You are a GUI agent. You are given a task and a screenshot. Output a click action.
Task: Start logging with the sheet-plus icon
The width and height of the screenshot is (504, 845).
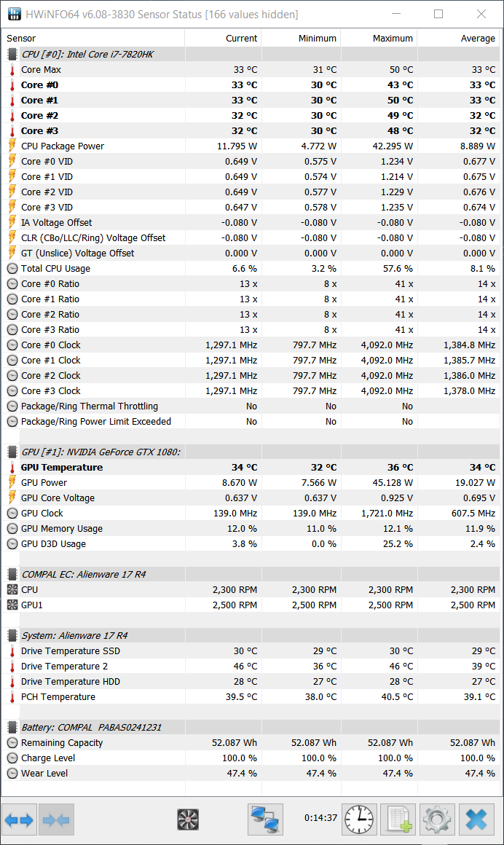coord(398,820)
